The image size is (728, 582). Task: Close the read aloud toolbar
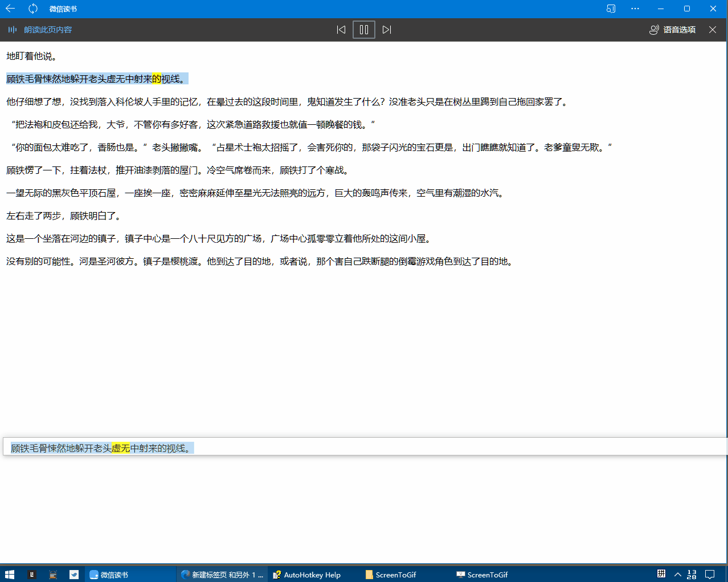click(x=713, y=30)
